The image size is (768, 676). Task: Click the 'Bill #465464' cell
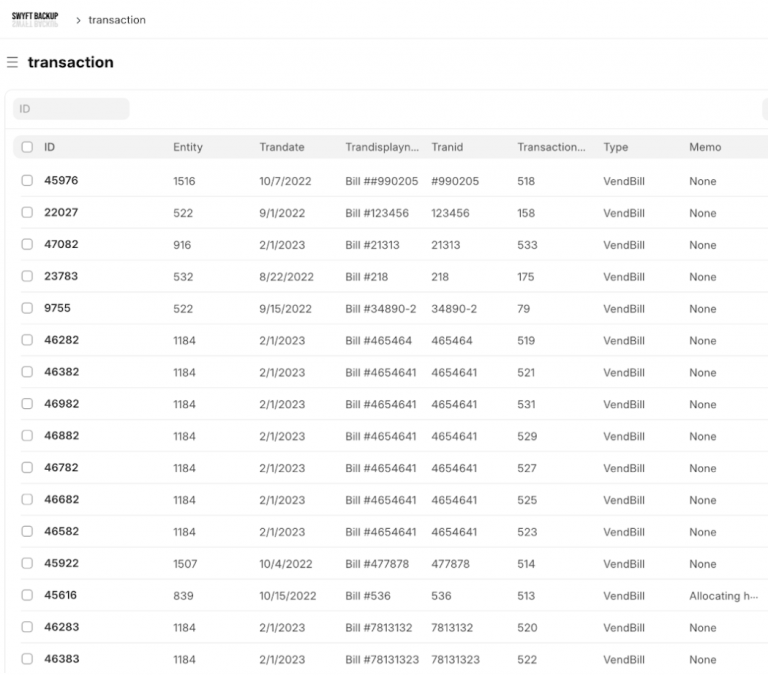(379, 340)
